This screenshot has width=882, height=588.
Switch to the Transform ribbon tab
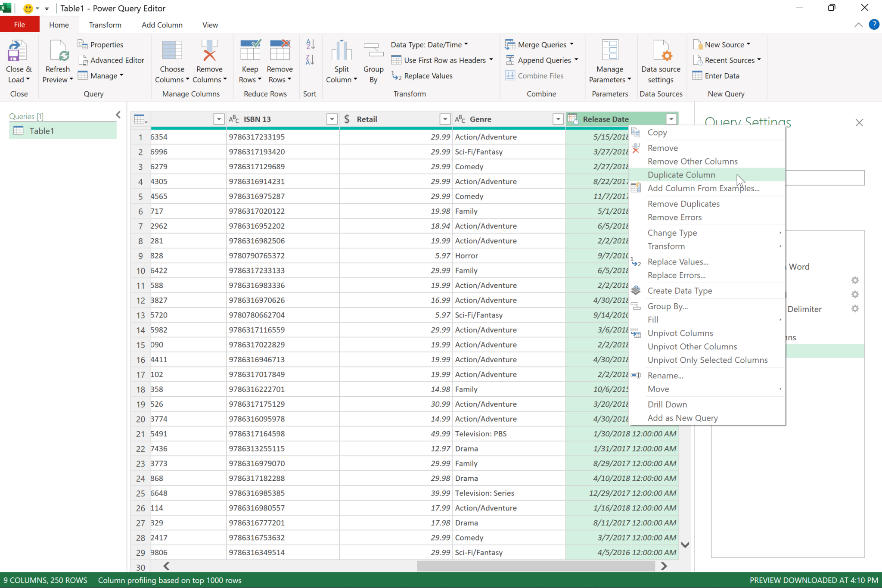pos(105,25)
